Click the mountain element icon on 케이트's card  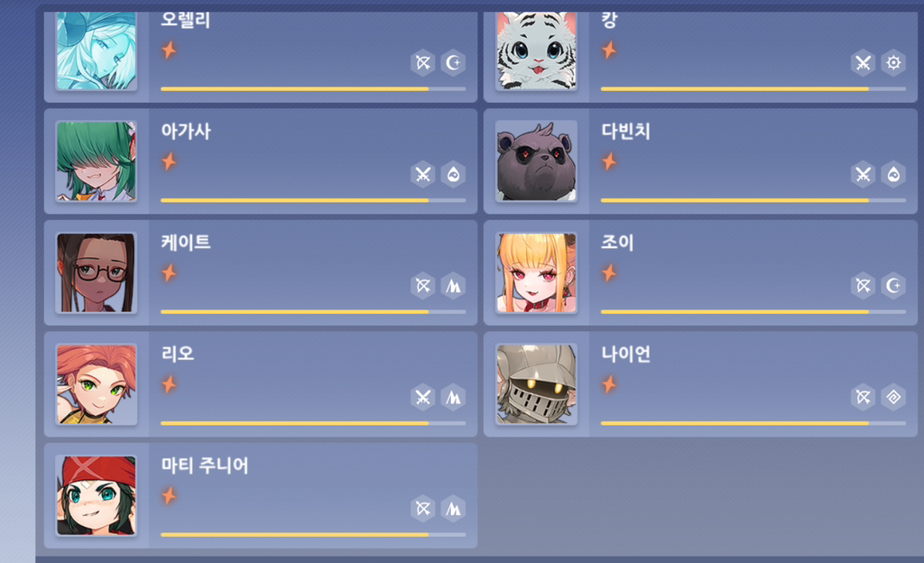coord(453,286)
